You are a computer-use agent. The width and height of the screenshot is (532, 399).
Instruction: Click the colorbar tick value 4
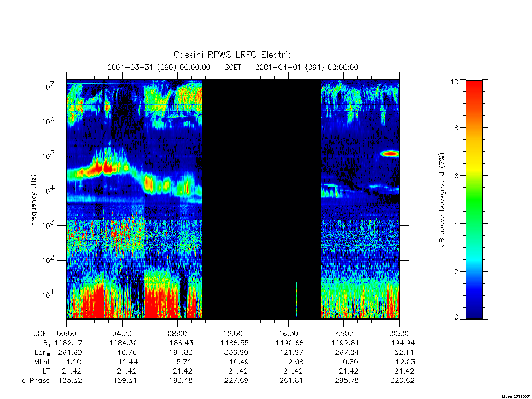[456, 223]
